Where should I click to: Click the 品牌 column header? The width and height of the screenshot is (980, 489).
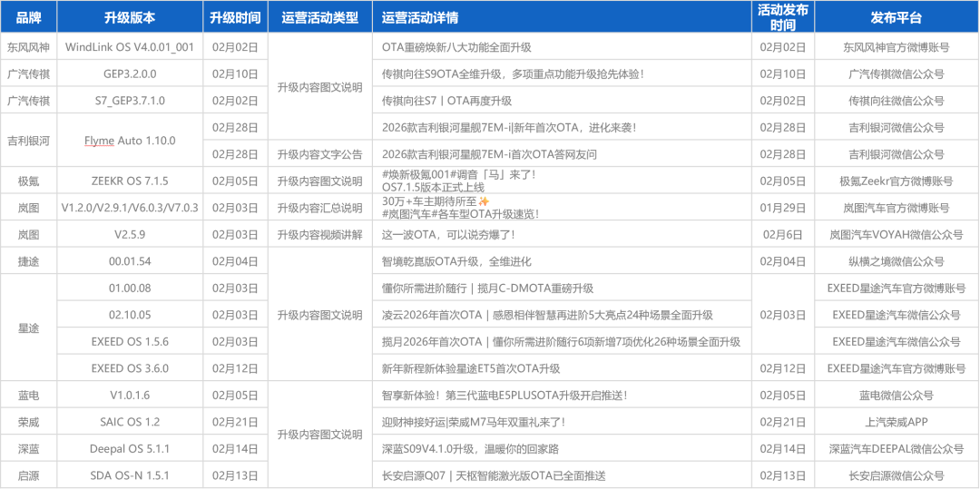coord(28,17)
